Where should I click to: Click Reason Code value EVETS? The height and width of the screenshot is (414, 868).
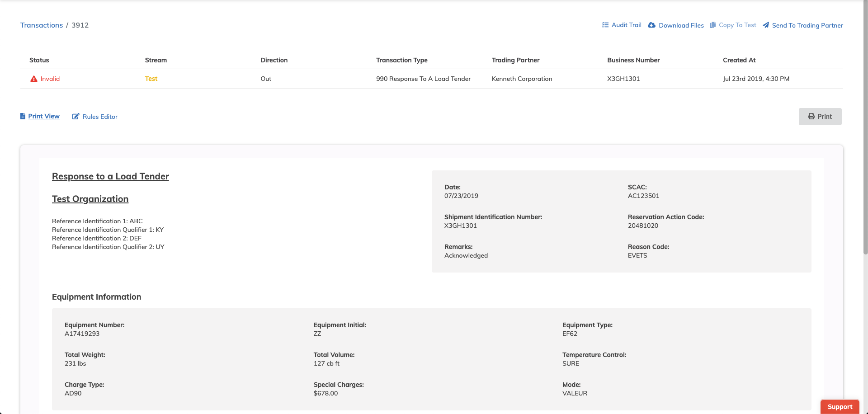pos(637,255)
